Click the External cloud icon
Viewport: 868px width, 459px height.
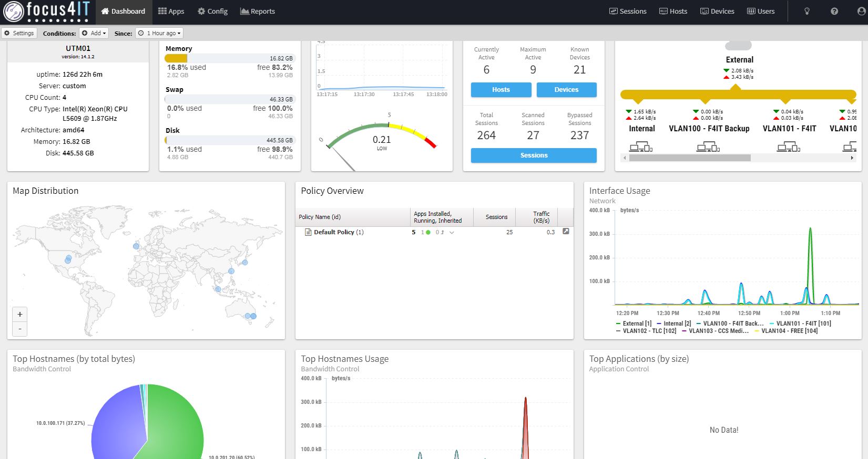coord(738,46)
